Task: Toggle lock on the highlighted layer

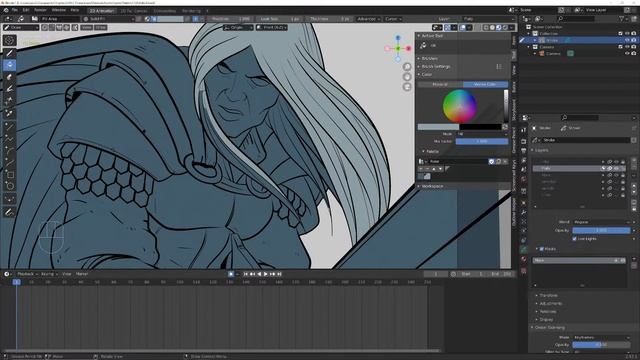Action: click(623, 168)
